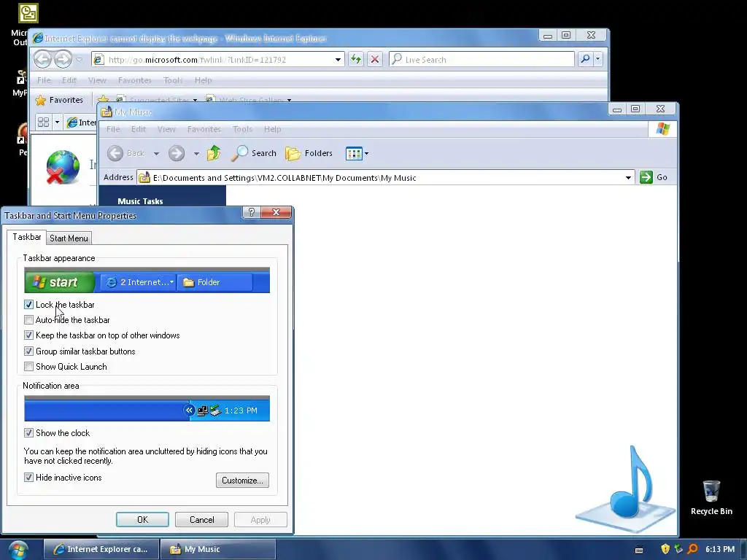This screenshot has width=747, height=560.
Task: Click the Live Search input field
Action: [x=481, y=60]
